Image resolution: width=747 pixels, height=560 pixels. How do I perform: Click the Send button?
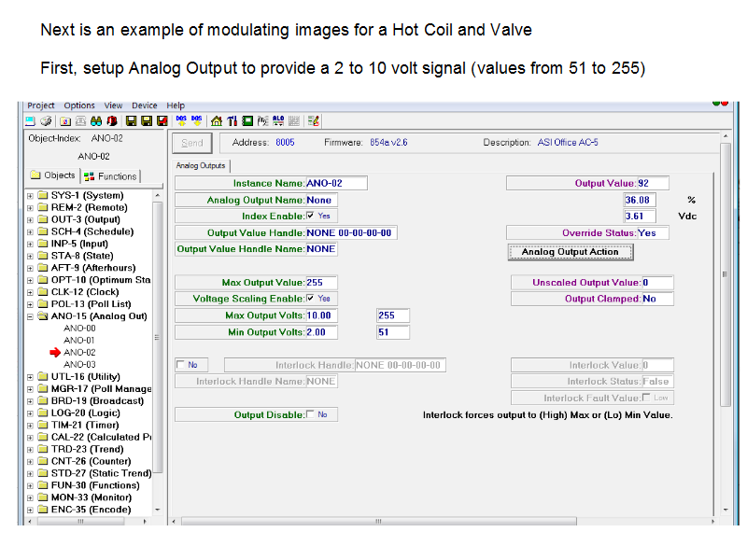tap(192, 143)
